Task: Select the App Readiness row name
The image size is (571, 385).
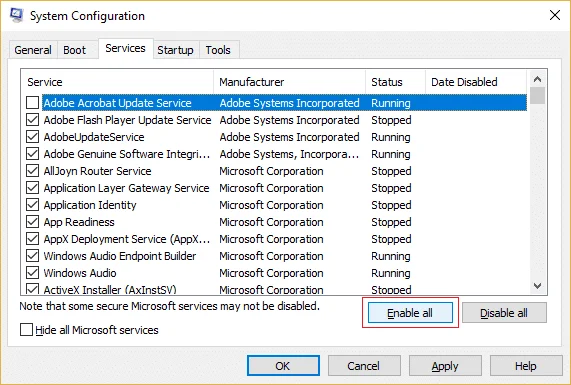Action: 79,222
